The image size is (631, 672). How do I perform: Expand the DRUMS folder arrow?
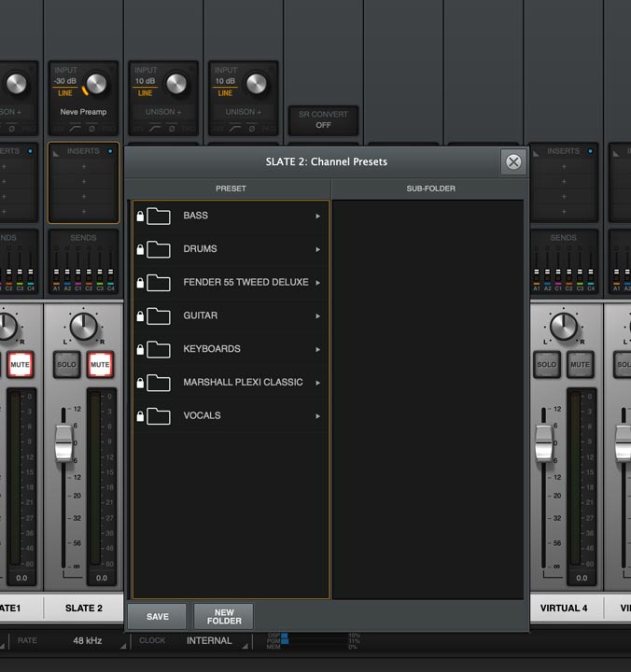coord(317,249)
